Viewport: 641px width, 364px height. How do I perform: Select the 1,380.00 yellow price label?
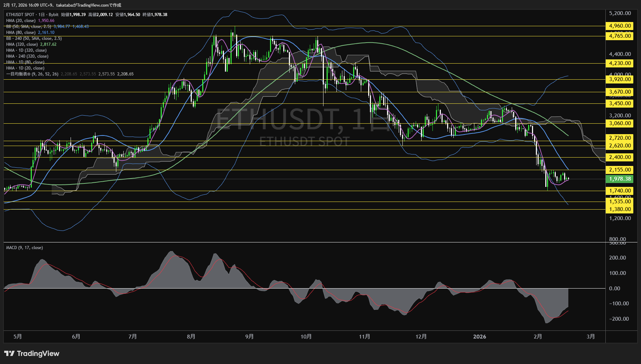tap(620, 209)
